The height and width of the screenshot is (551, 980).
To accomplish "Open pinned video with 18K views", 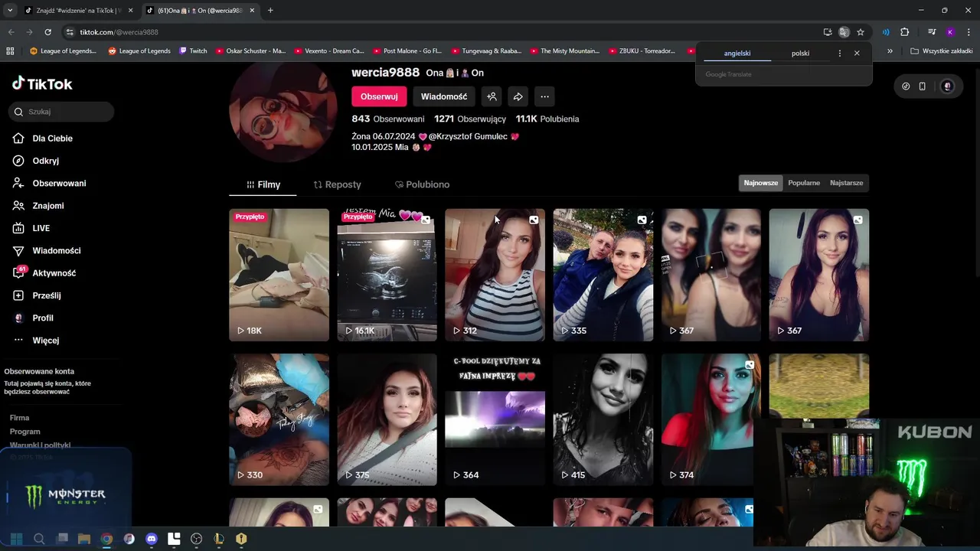I will click(279, 275).
